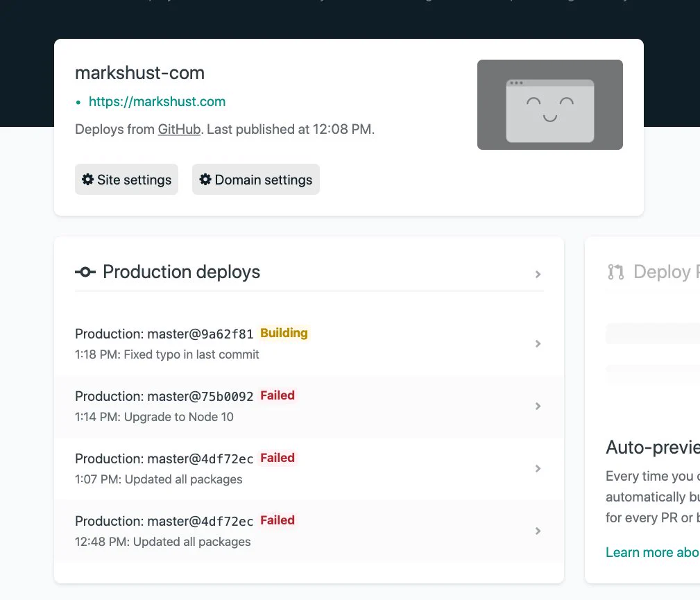The height and width of the screenshot is (600, 700).
Task: Select deploy master@9a62f81
Action: pyautogui.click(x=309, y=344)
